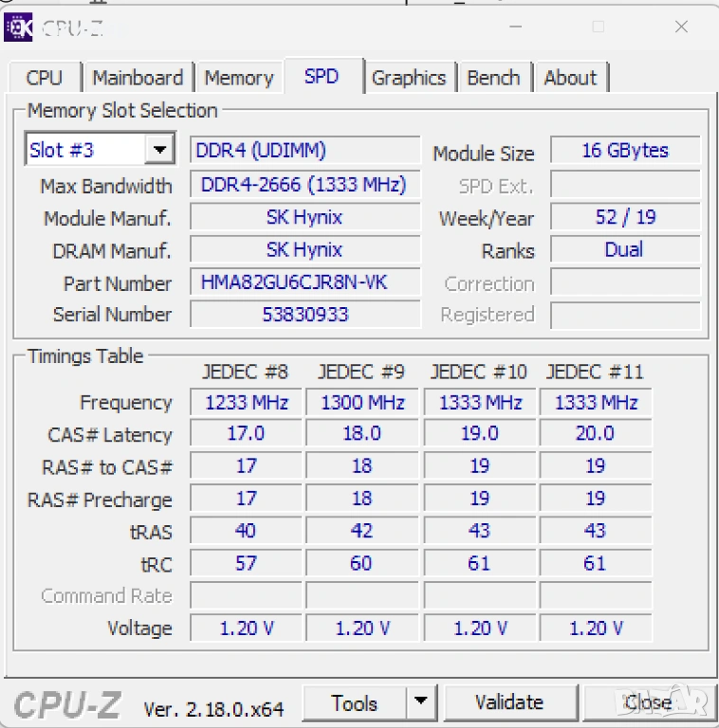Image resolution: width=719 pixels, height=728 pixels.
Task: Select the 1300 MHz frequency cell
Action: click(362, 402)
